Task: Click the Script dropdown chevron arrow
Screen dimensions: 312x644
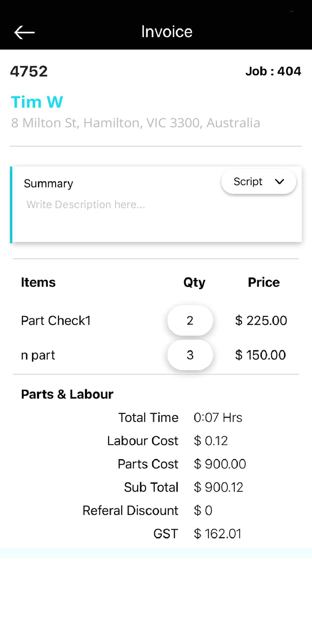Action: pos(279,181)
